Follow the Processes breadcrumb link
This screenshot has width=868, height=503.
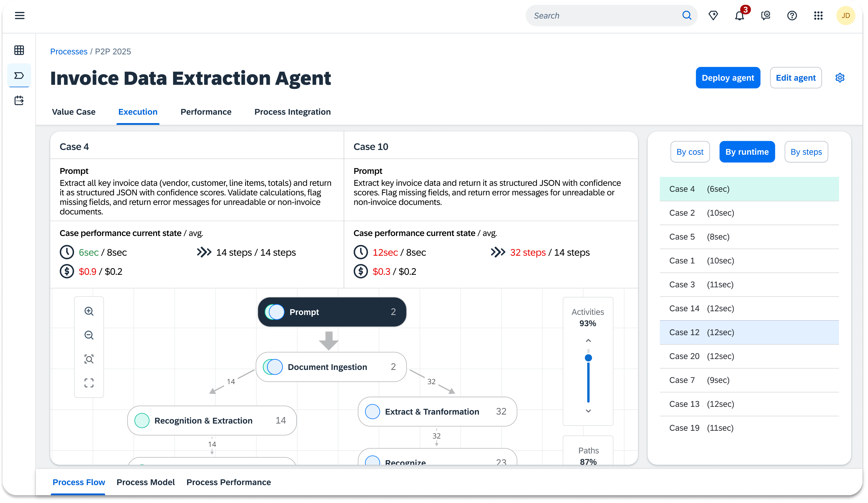click(69, 52)
